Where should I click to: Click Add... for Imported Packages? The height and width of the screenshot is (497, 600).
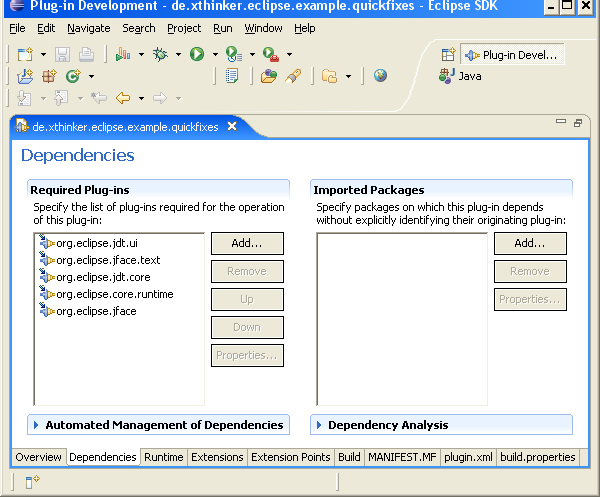pos(530,243)
